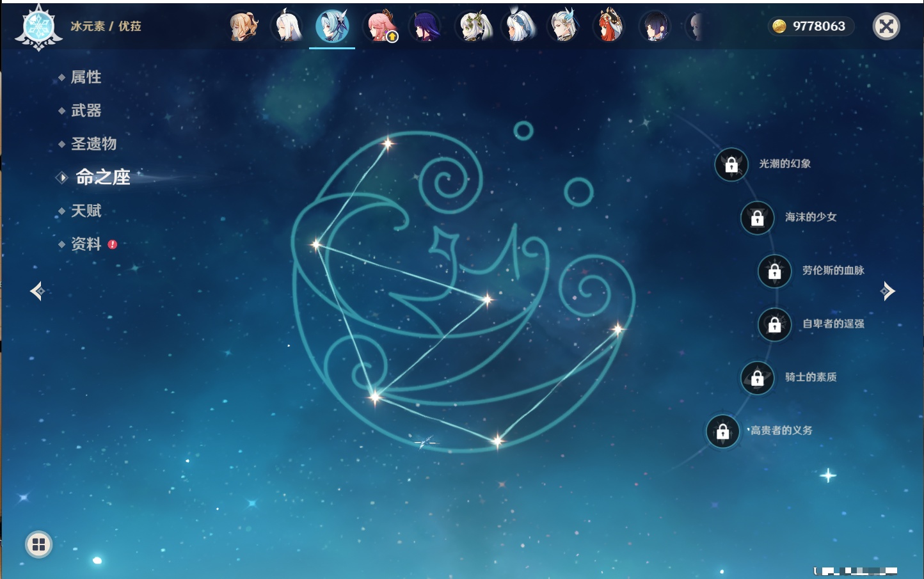Click the 高贵者的义务 constellation label
Screen dimensions: 924x579
pos(781,431)
